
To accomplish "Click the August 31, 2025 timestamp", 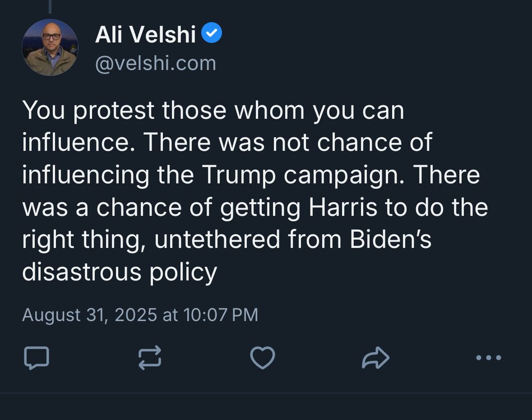I will click(x=140, y=315).
